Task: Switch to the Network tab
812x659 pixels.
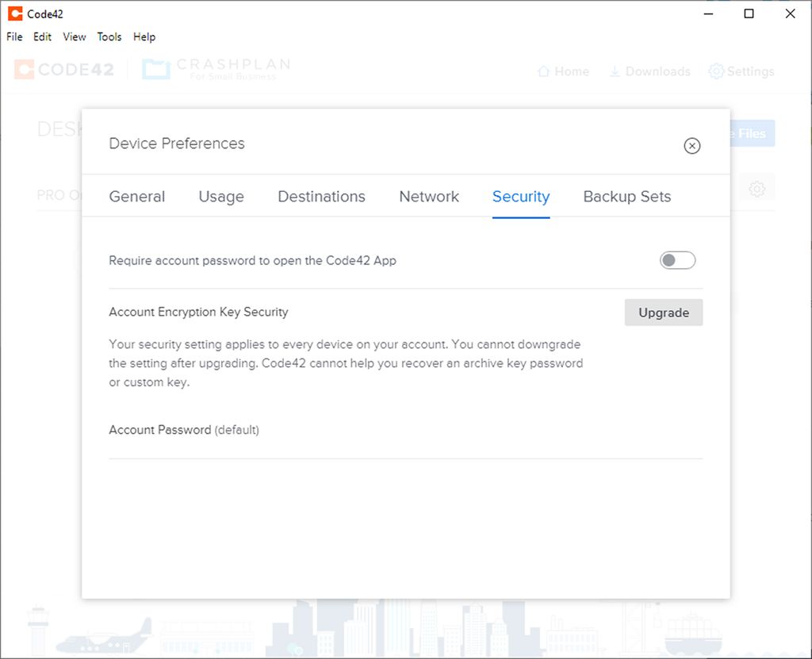Action: pos(429,196)
